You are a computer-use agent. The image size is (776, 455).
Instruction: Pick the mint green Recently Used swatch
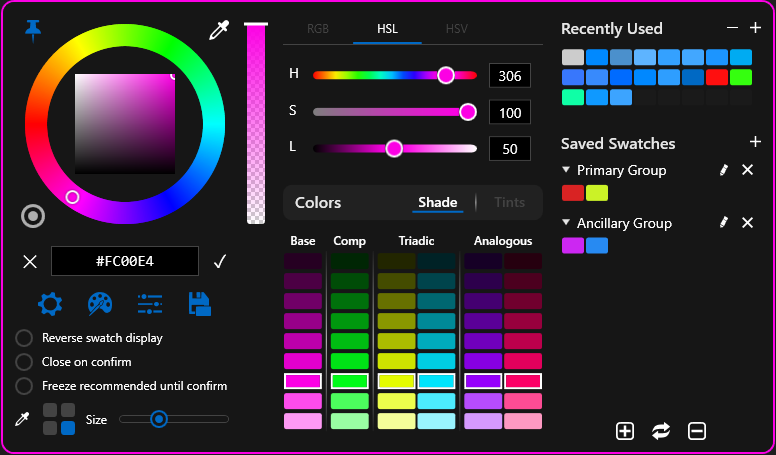pos(573,97)
